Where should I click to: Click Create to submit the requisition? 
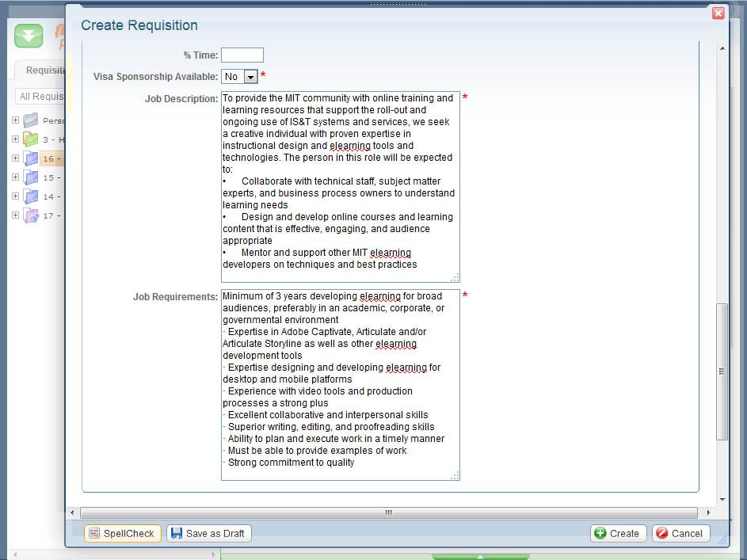618,534
